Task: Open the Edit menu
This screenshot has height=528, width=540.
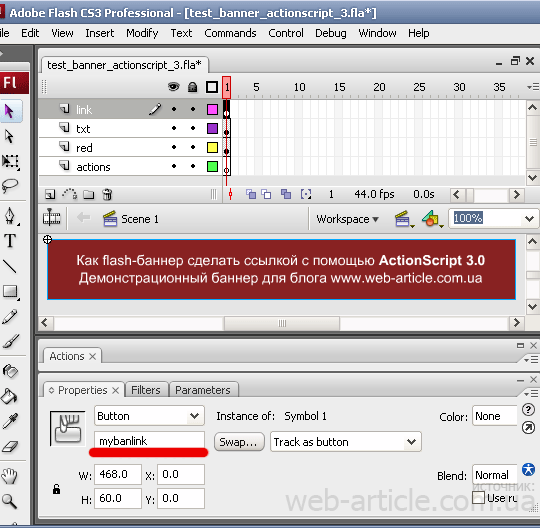Action: click(x=30, y=33)
